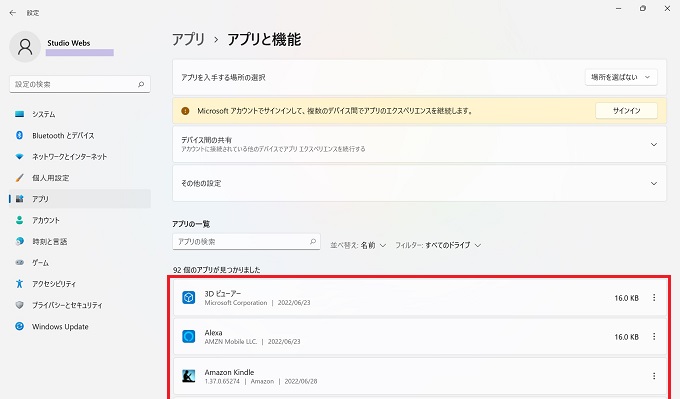
Task: Expand the デバイス間の共有 section
Action: pos(419,144)
